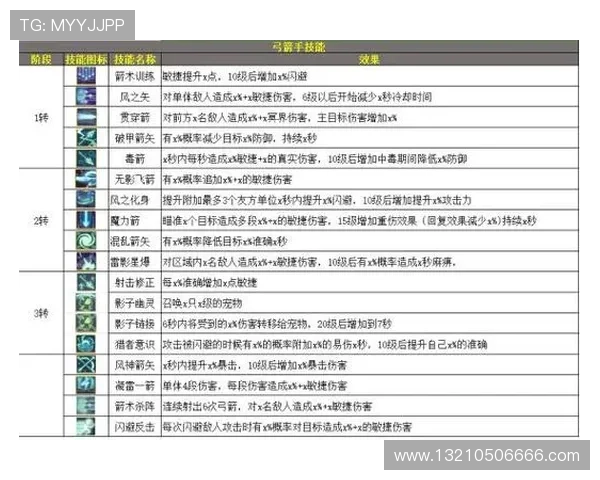Click effect text starting x秒内每秒造成
The image size is (600, 480).
pos(315,159)
